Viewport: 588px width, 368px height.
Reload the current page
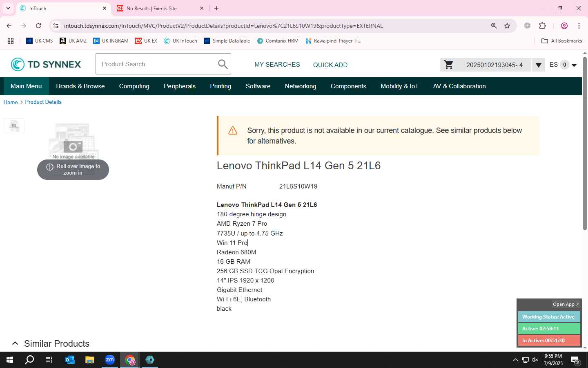click(38, 26)
